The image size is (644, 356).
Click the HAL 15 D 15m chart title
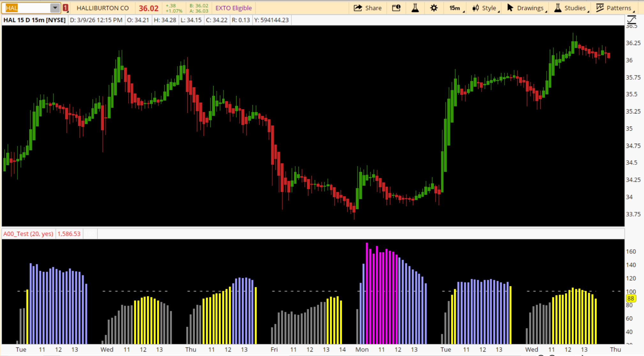pos(34,20)
